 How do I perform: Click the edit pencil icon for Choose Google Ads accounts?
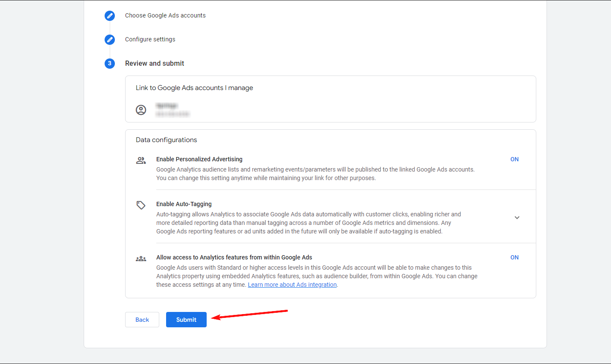click(x=110, y=16)
